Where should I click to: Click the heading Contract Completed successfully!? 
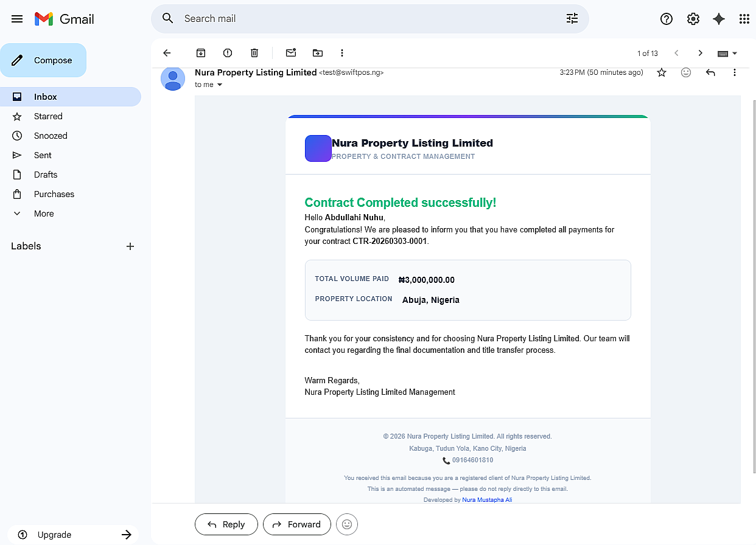pos(401,203)
